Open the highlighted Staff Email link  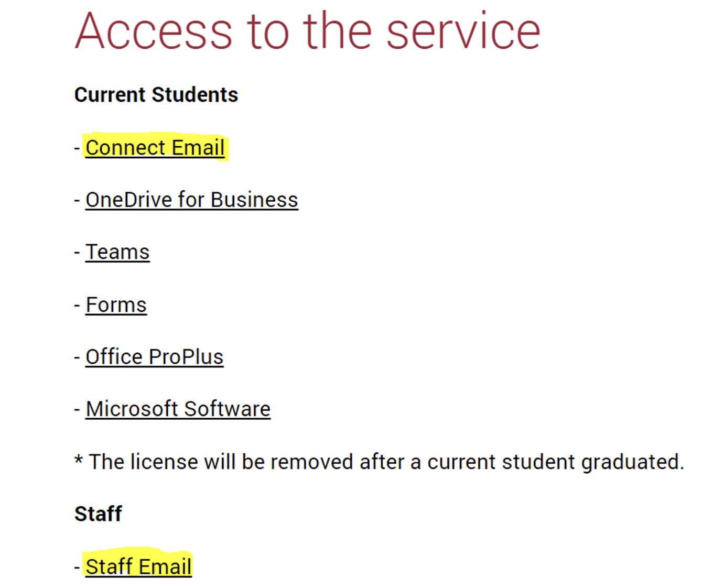138,567
